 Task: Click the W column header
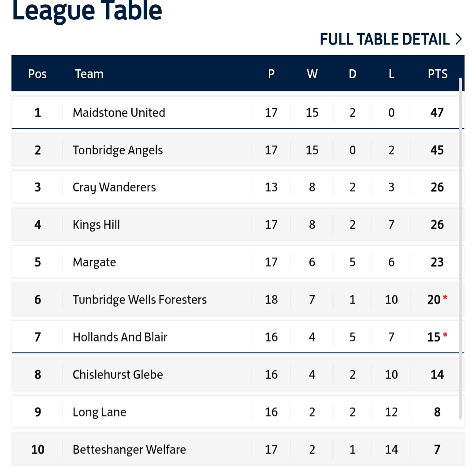(312, 74)
